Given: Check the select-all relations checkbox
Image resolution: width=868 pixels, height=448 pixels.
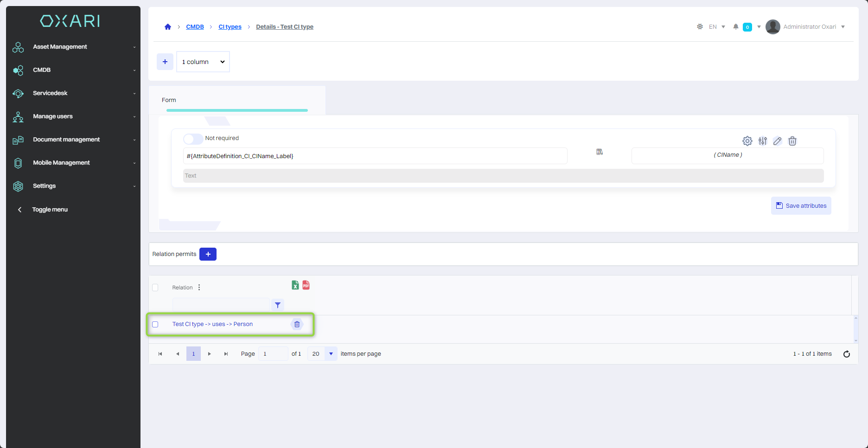Looking at the screenshot, I should point(155,288).
